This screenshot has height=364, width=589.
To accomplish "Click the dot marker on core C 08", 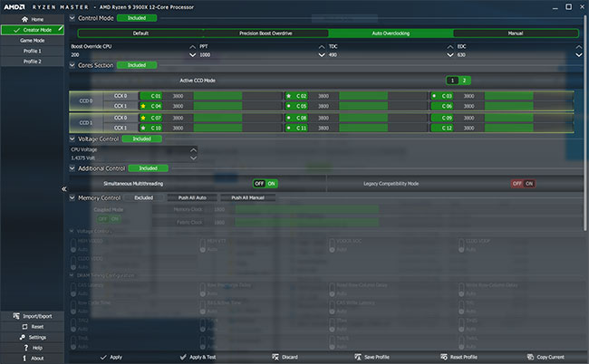I will [x=288, y=118].
